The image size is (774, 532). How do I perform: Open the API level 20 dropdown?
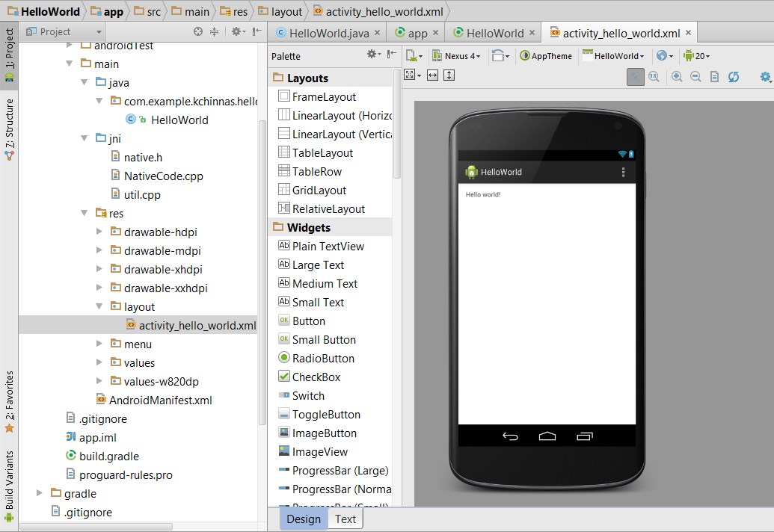pos(696,56)
